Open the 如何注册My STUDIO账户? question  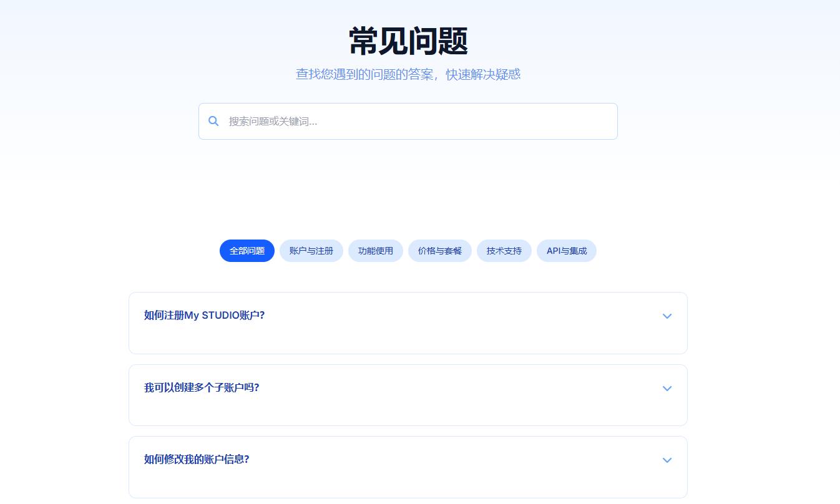pyautogui.click(x=204, y=316)
